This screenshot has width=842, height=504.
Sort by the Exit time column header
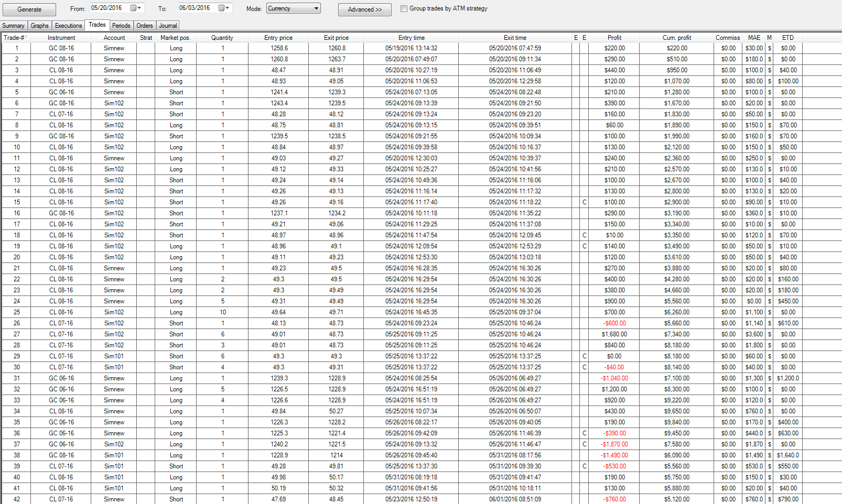(515, 38)
